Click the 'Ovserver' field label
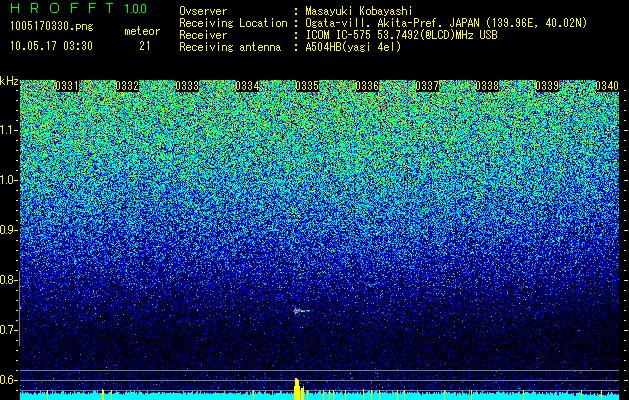The image size is (629, 400). pos(203,12)
